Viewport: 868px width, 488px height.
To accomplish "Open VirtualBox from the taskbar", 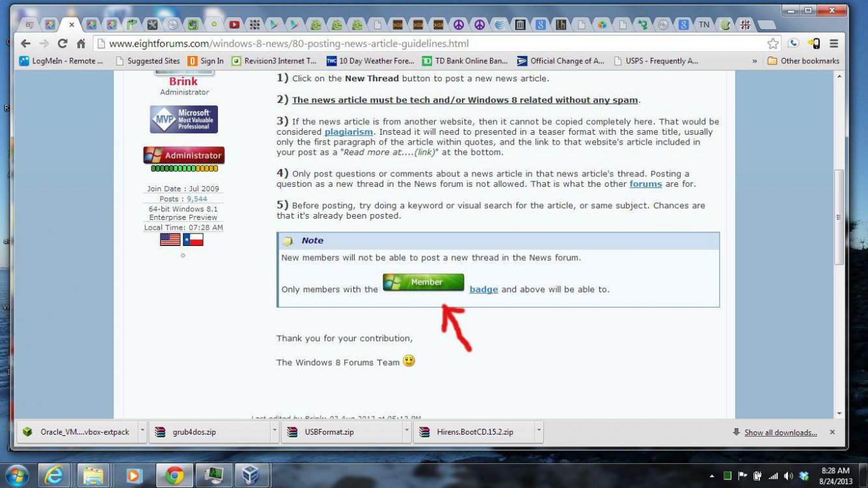I will click(251, 476).
